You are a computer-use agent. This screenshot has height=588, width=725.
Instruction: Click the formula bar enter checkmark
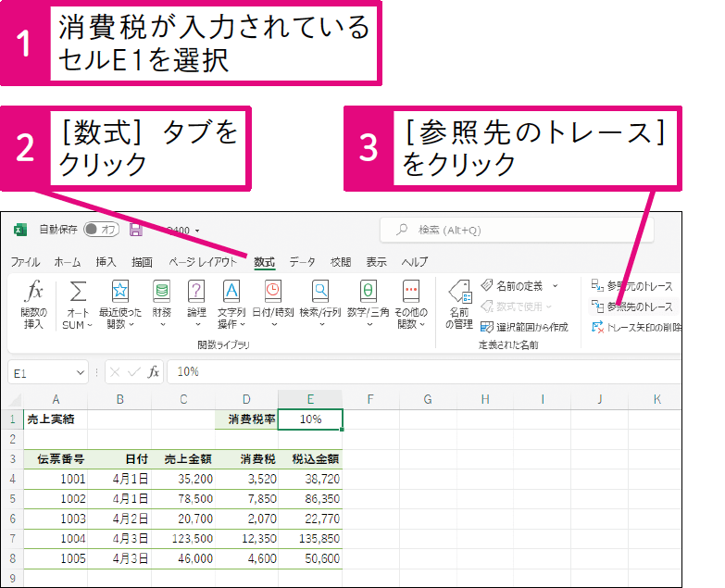point(134,372)
